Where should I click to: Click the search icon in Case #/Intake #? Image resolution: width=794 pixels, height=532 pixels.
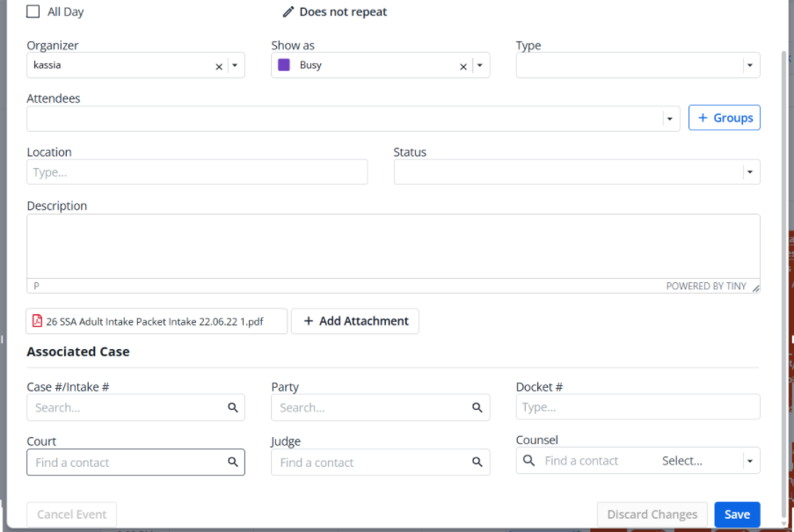pos(233,407)
